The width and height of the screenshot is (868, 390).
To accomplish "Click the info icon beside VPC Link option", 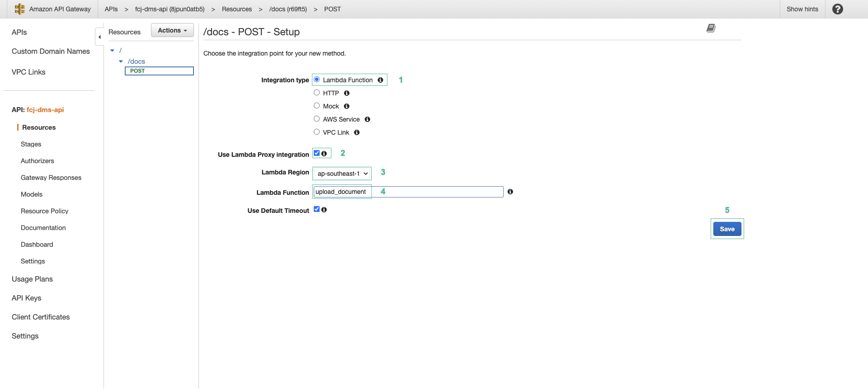I will [357, 132].
